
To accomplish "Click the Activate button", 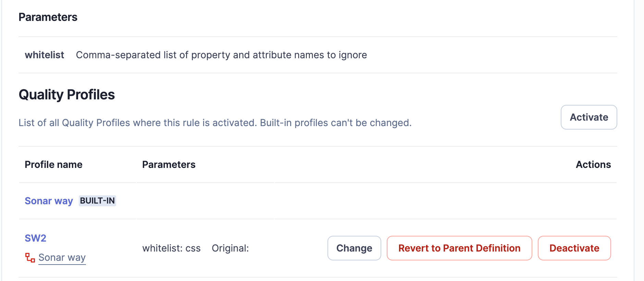I will [589, 117].
